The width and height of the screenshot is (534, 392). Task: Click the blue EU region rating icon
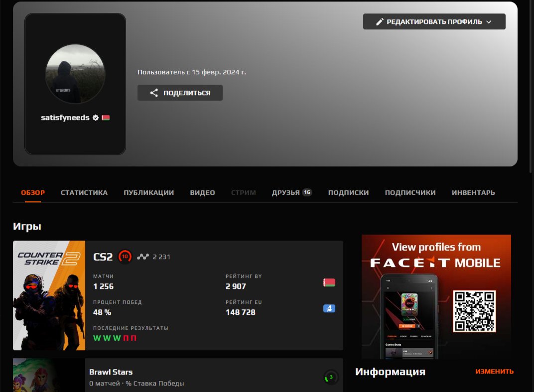[329, 308]
